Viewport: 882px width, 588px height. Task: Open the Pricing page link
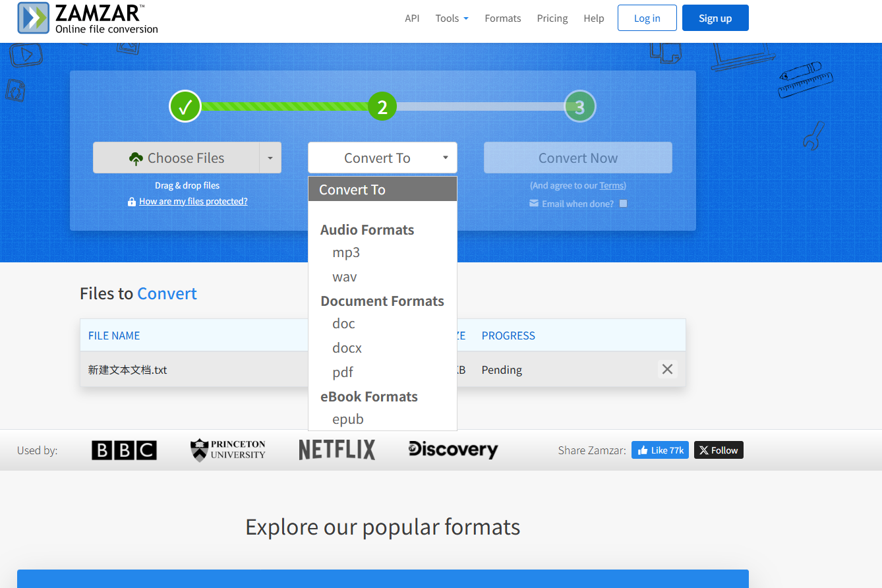point(552,18)
